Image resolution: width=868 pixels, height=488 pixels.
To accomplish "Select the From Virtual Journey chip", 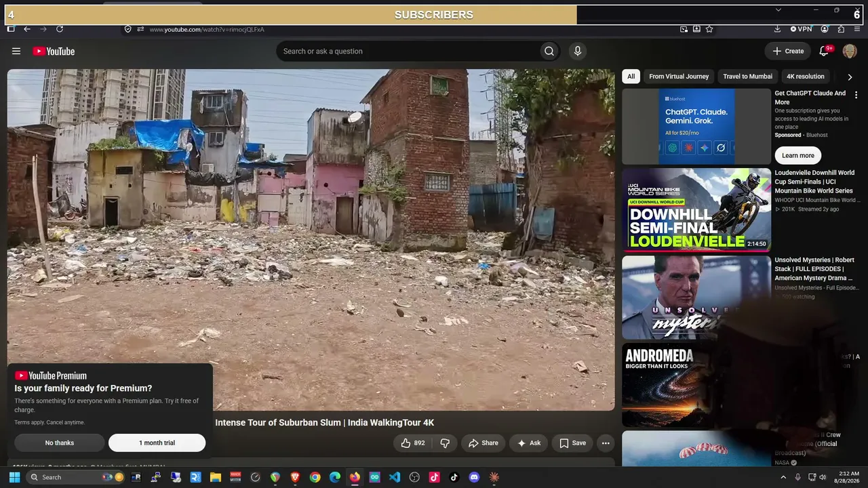I will click(679, 77).
